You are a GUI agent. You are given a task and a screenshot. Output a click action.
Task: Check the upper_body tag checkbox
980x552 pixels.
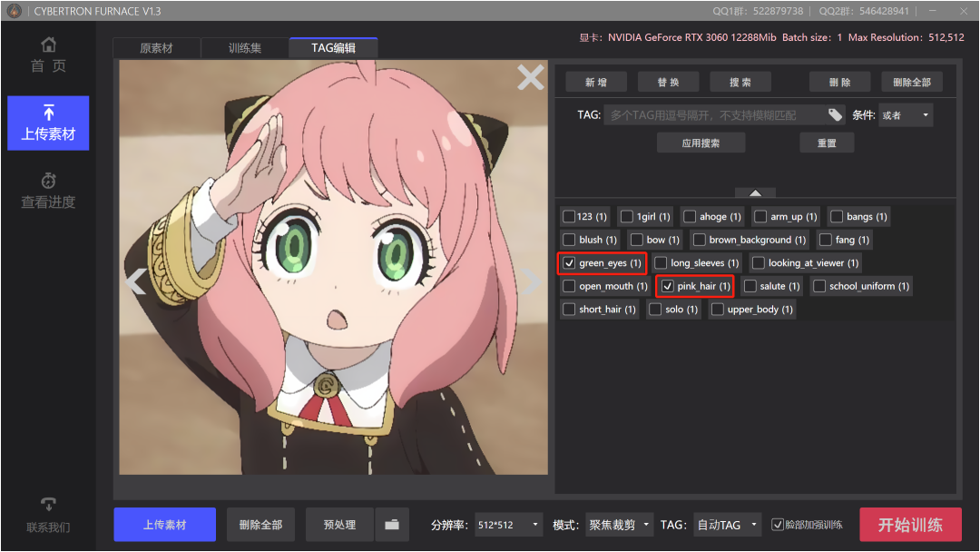click(x=718, y=309)
